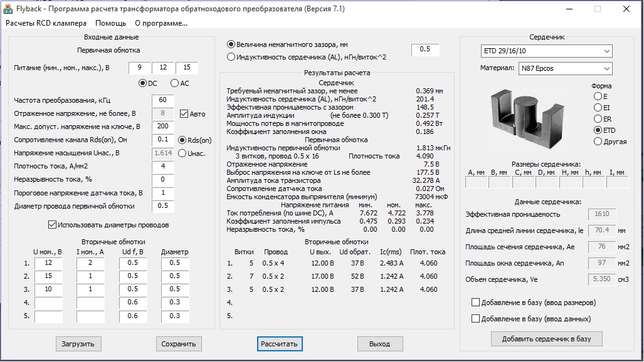
Task: Click Добавить сердечник в базу button
Action: point(546,339)
